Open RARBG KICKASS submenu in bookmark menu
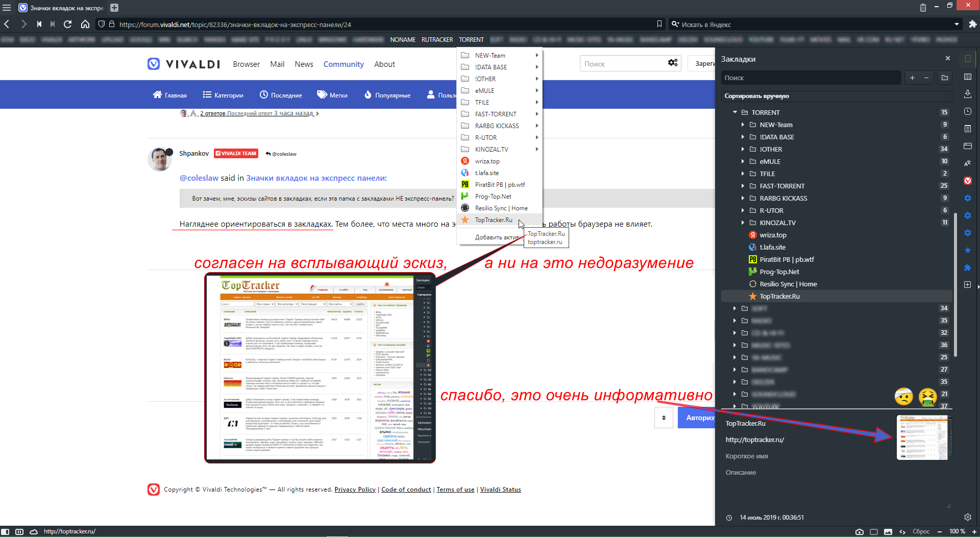 [x=500, y=126]
